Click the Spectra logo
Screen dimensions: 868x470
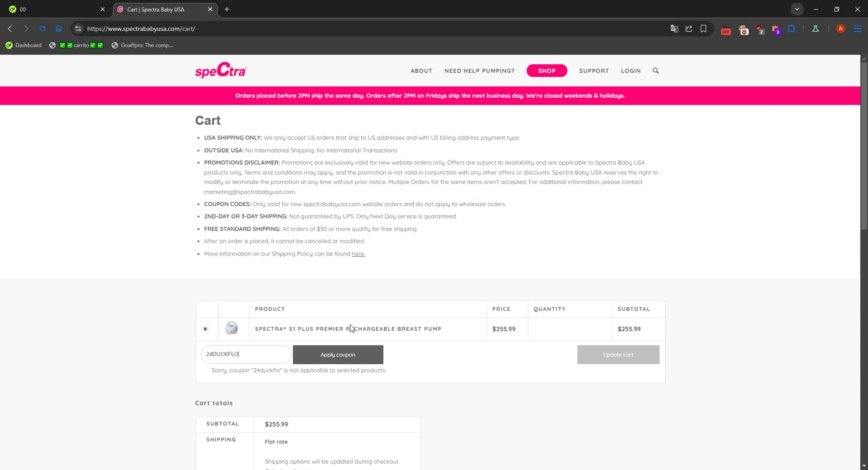220,71
